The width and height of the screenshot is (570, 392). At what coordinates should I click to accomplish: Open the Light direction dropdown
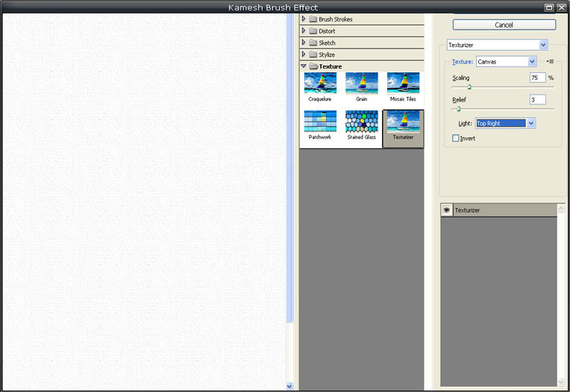(x=531, y=123)
